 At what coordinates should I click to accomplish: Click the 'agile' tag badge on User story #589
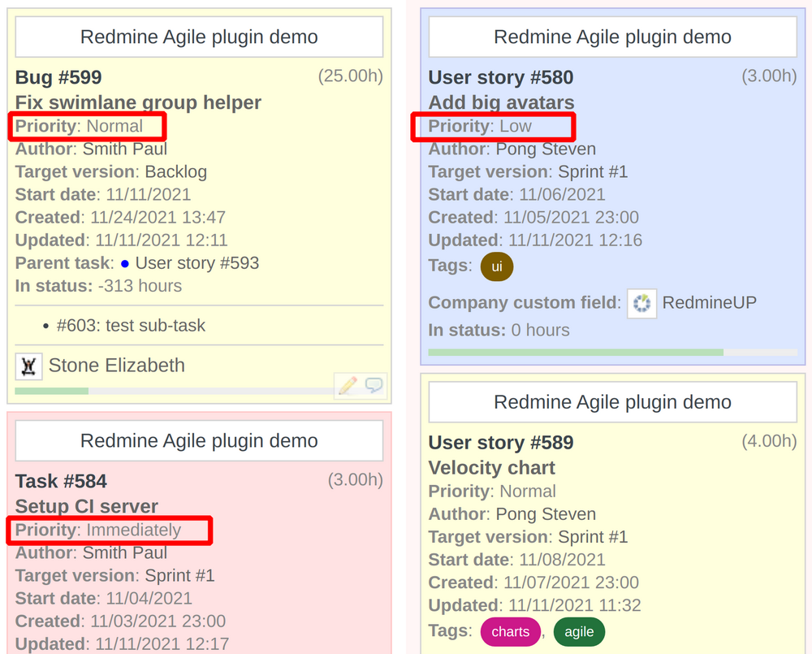(579, 631)
